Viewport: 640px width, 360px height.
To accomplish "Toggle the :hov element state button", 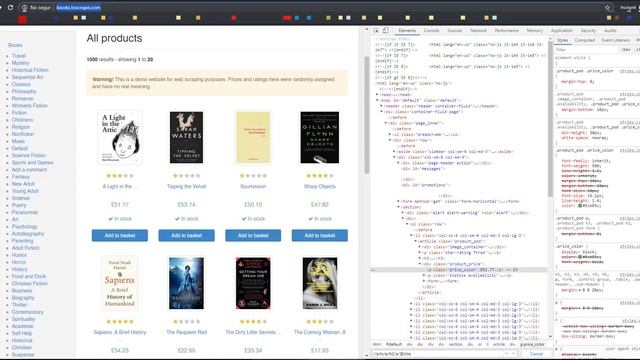I will pos(626,50).
